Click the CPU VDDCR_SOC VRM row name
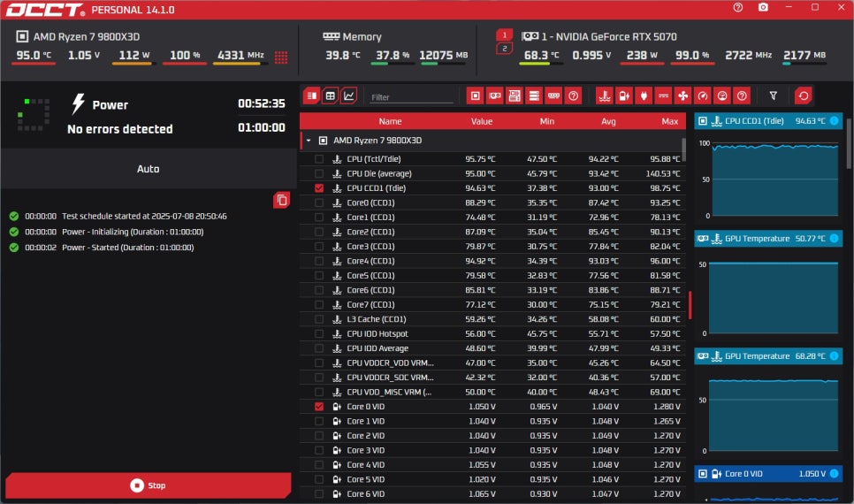Image resolution: width=854 pixels, height=504 pixels. click(391, 378)
